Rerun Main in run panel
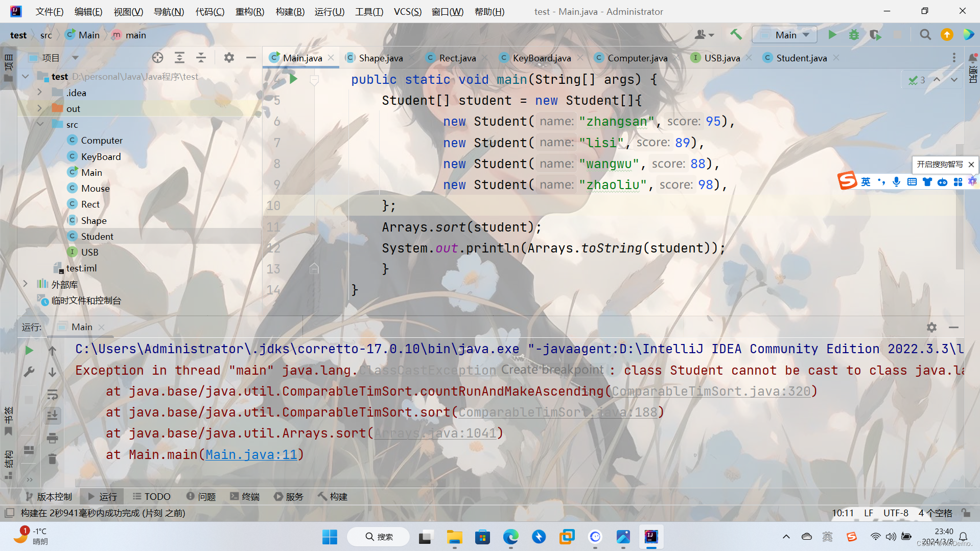Screen dimensions: 980x551 (29, 350)
